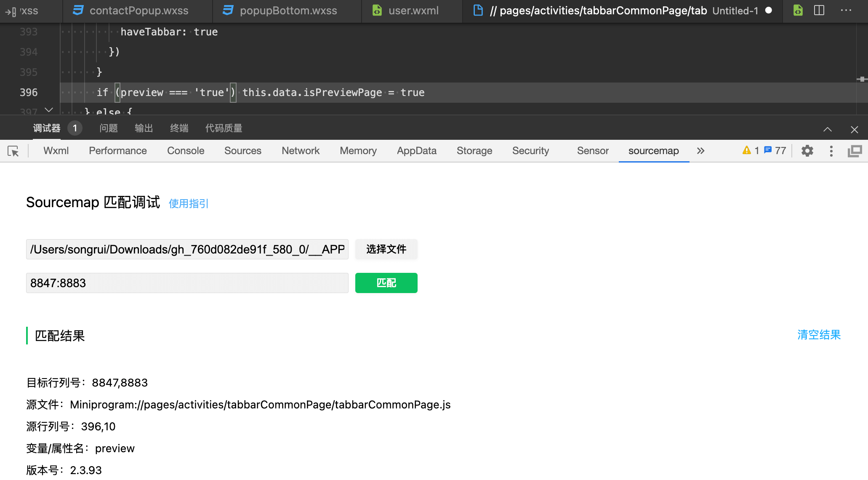
Task: Click the 选择文件 button
Action: [386, 249]
